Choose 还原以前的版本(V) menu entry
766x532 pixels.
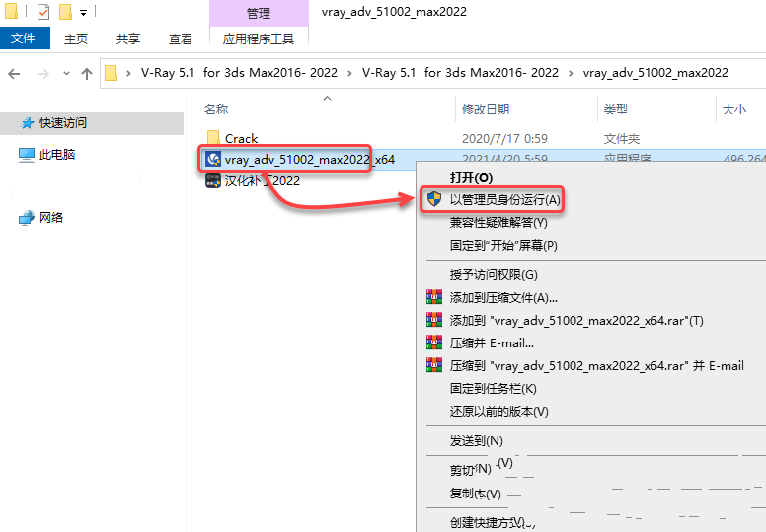(x=498, y=412)
